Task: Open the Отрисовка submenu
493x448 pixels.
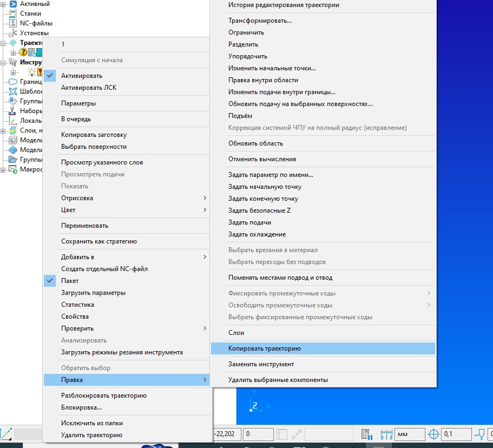Action: (x=127, y=198)
